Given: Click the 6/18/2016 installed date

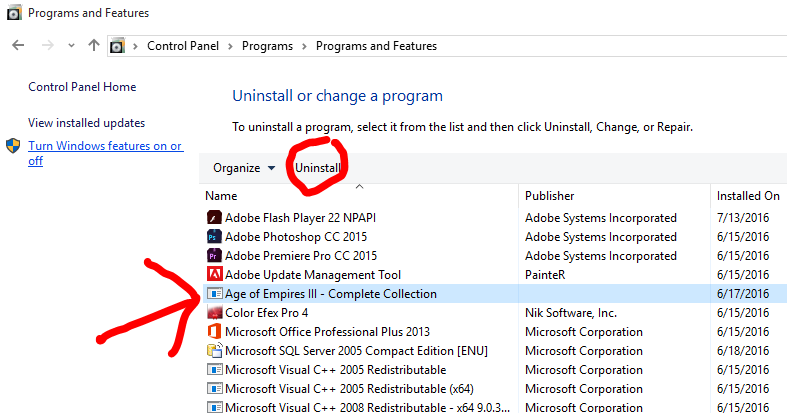Looking at the screenshot, I should (x=743, y=351).
